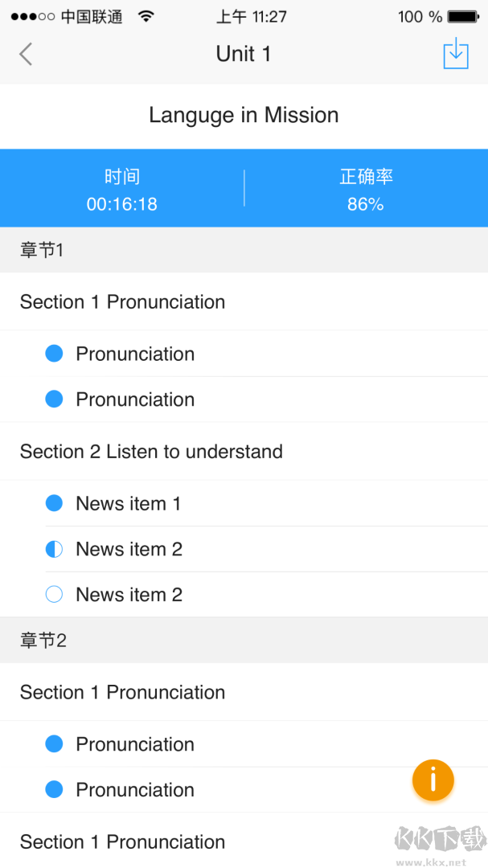Select the 章节1 chapter header
The image size is (488, 868).
42,250
